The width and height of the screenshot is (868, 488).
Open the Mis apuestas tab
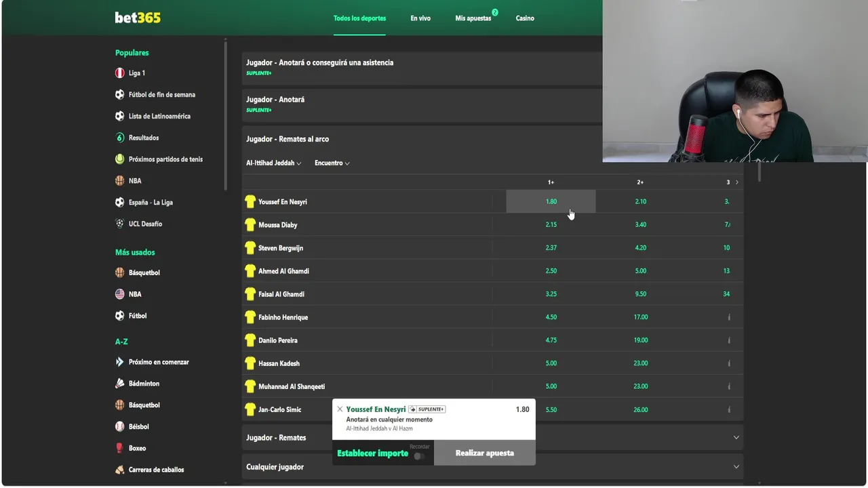coord(473,18)
